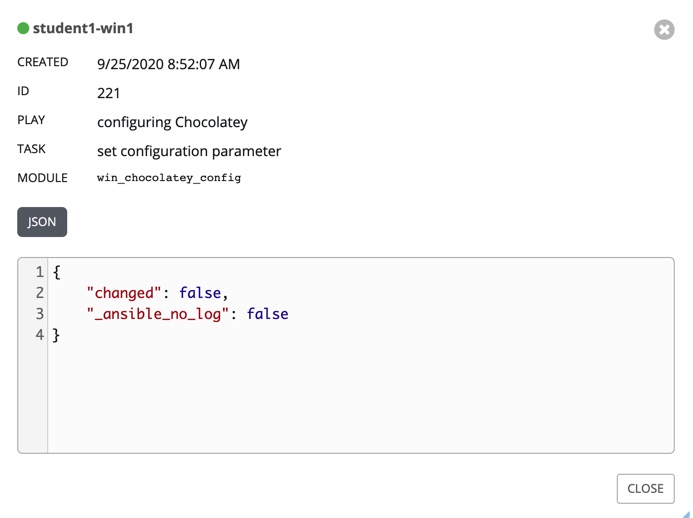Click the task name set configuration parameter
693x518 pixels.
(189, 151)
